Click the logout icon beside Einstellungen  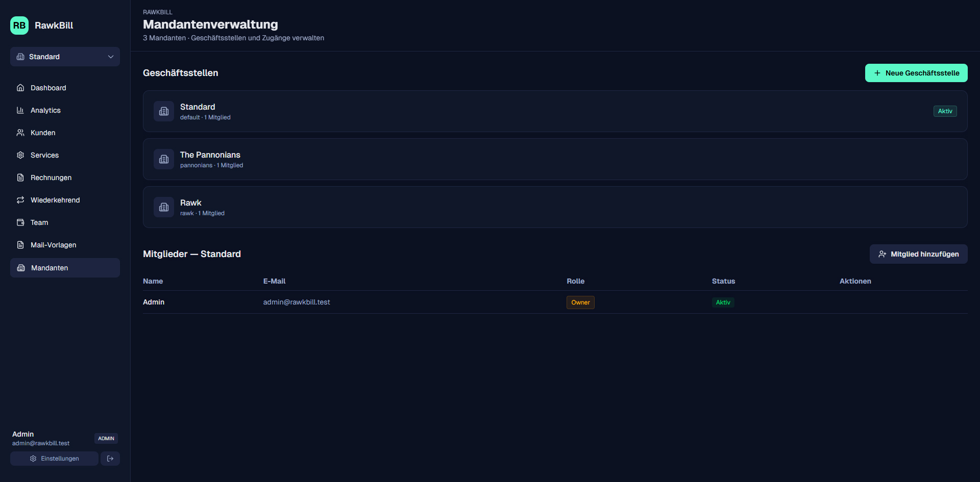point(110,459)
